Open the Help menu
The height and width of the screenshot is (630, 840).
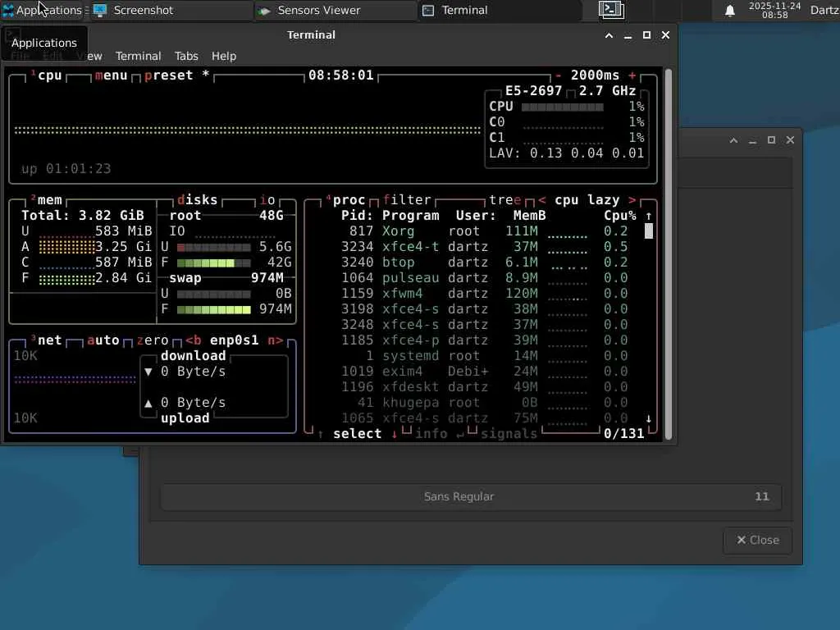[x=224, y=56]
